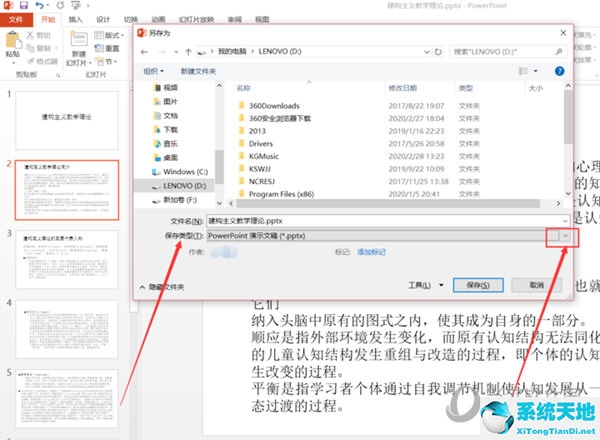Switch to the Animations (动画) ribbon tab
Image resolution: width=600 pixels, height=440 pixels.
click(158, 20)
